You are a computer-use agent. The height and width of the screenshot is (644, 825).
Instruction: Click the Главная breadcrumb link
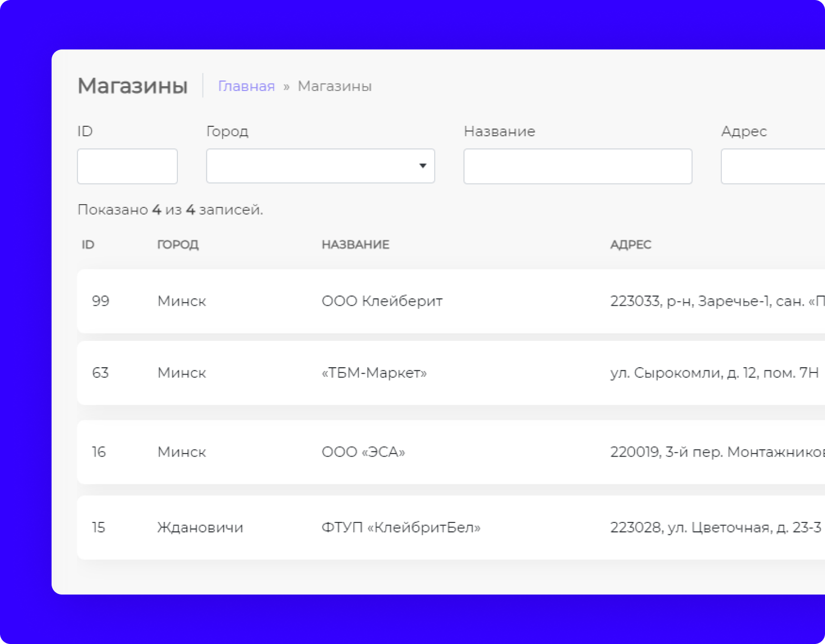coord(246,86)
